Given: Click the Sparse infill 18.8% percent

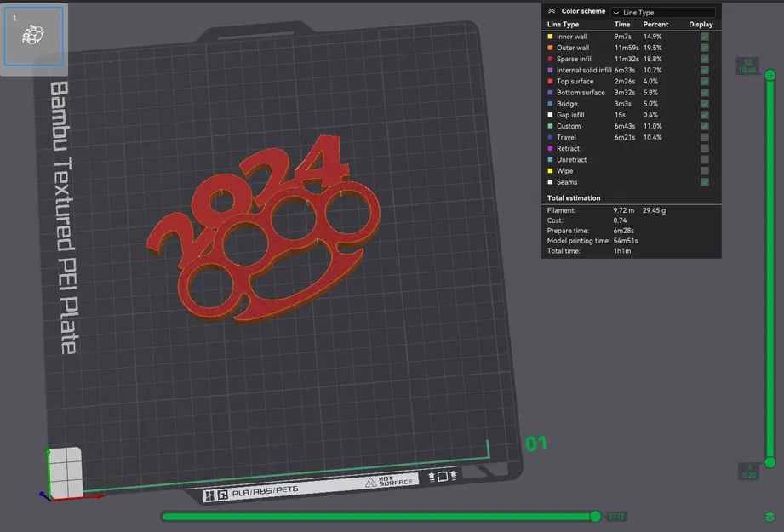Looking at the screenshot, I should pyautogui.click(x=653, y=59).
